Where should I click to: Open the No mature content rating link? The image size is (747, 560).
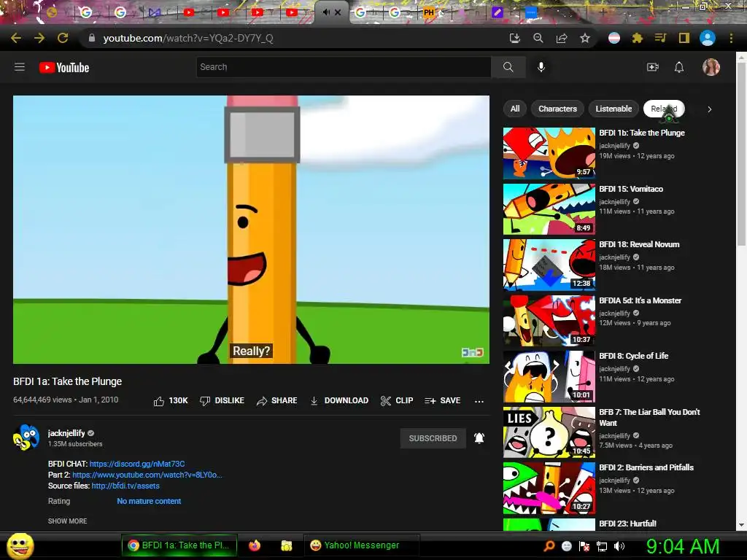149,501
